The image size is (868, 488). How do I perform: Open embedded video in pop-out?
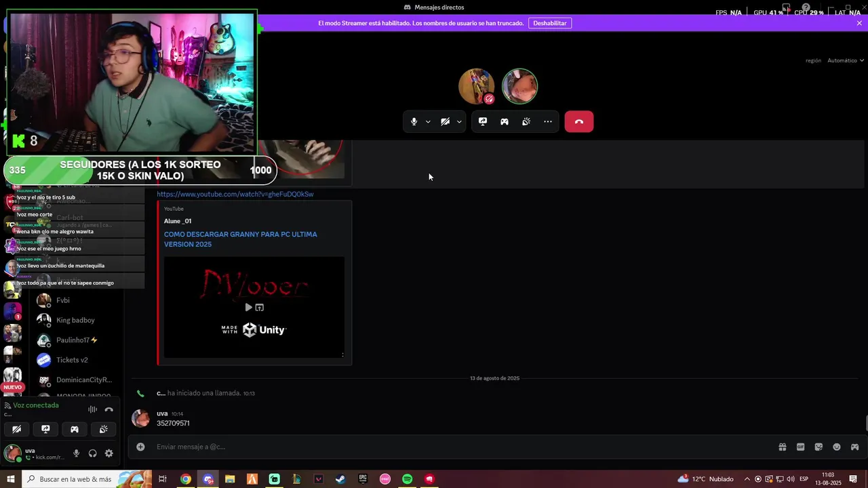point(259,307)
